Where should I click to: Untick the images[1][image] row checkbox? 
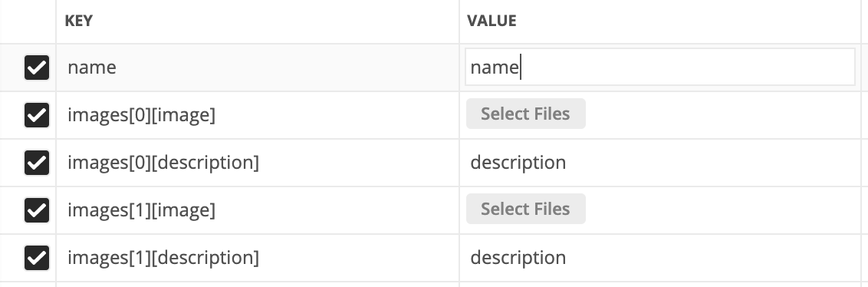click(x=37, y=210)
